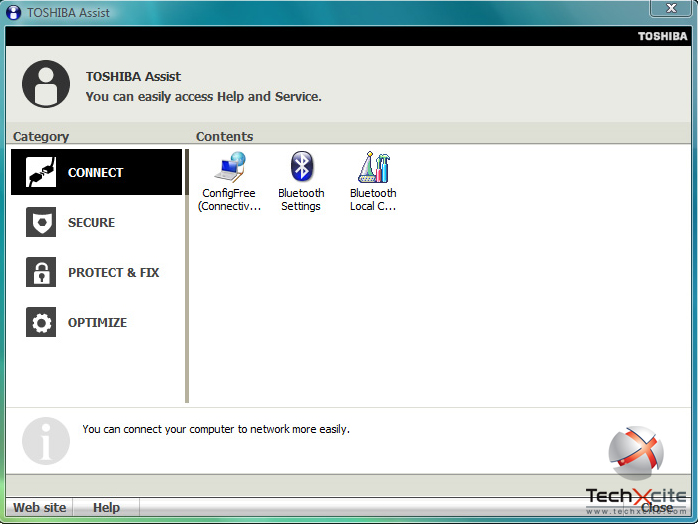This screenshot has height=524, width=698.
Task: Click the info icon near description
Action: (x=46, y=441)
